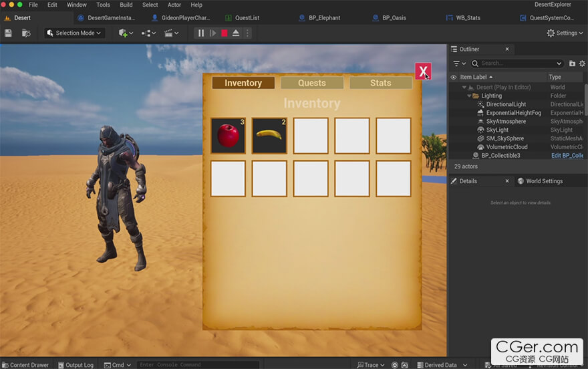
Task: Open the Edit BP_Collectible link
Action: click(x=567, y=155)
